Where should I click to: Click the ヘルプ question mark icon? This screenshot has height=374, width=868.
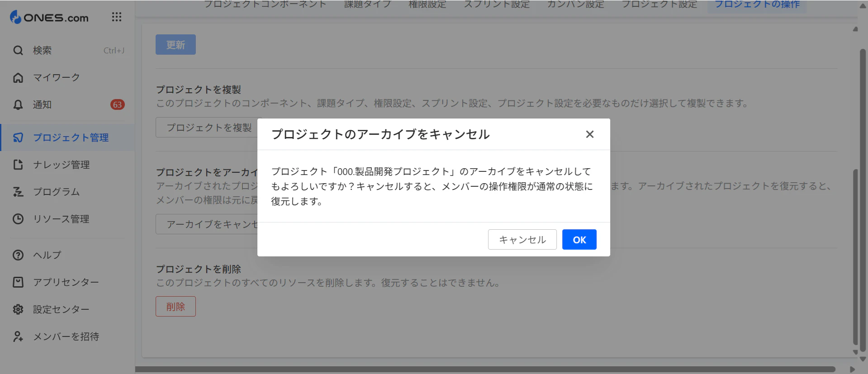18,255
